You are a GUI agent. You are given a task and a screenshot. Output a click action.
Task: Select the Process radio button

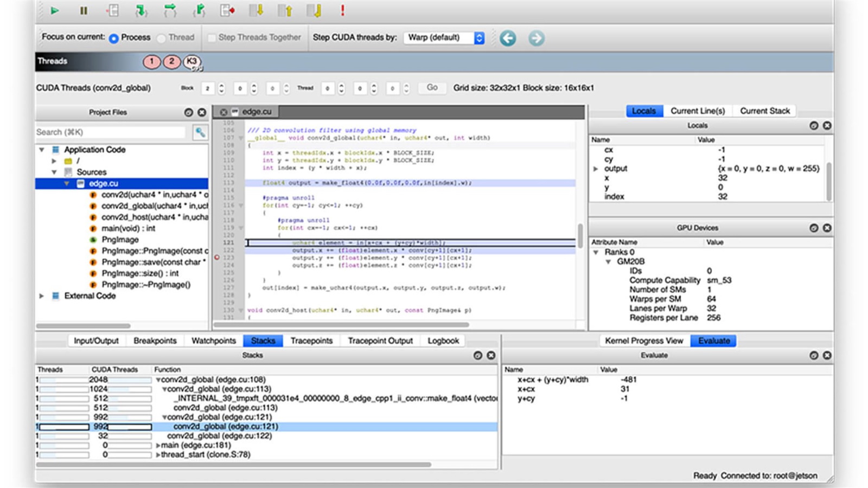click(114, 38)
